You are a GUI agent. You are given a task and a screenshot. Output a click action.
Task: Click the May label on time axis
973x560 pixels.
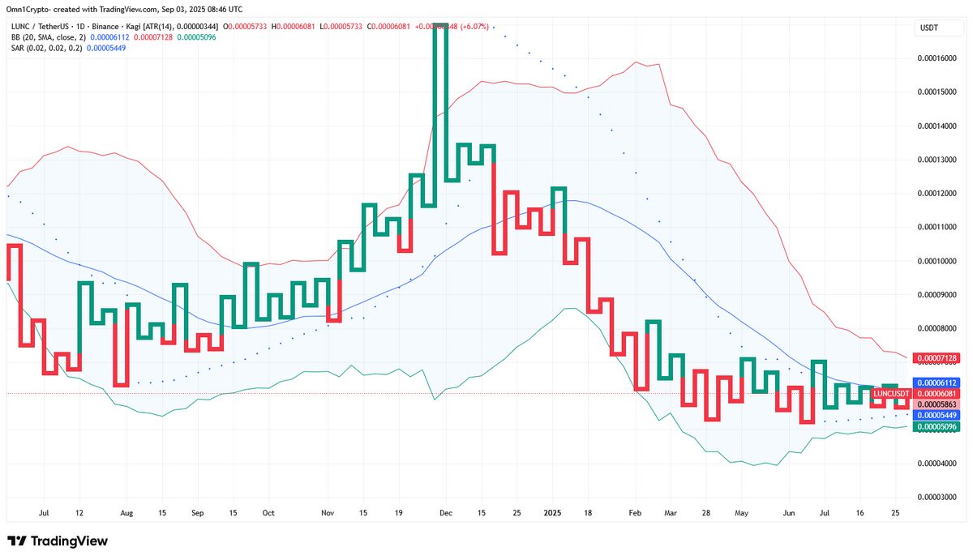pyautogui.click(x=741, y=513)
